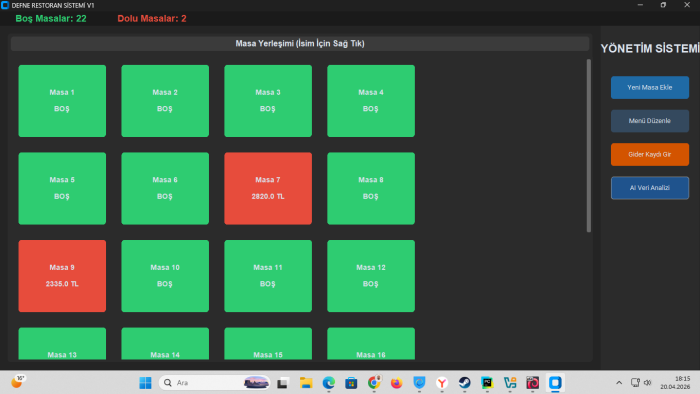Open the Masa 14 table
700x394 pixels.
(165, 344)
